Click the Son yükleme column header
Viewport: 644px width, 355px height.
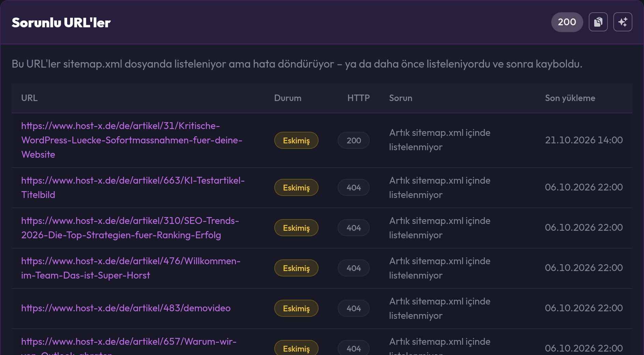click(x=570, y=98)
